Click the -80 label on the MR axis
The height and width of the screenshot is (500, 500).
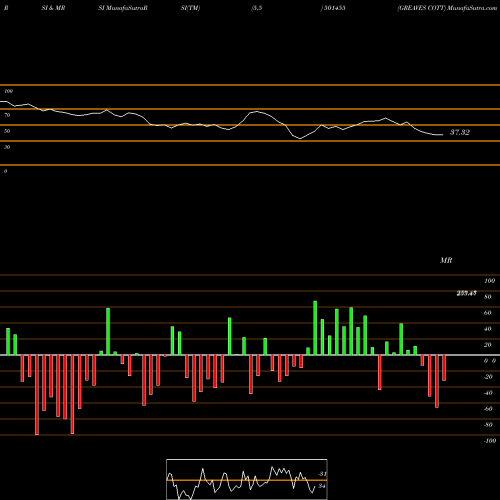[x=488, y=425]
